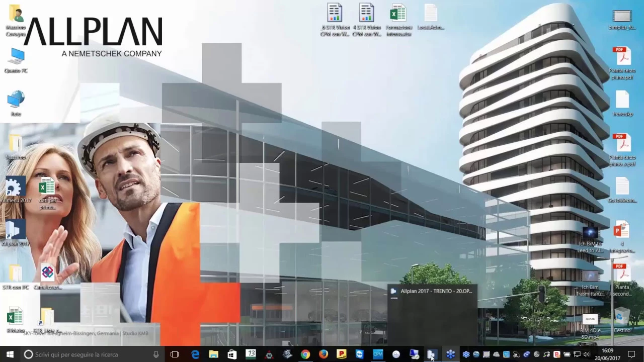Select the 4 STR Vision CPM file

(x=367, y=20)
